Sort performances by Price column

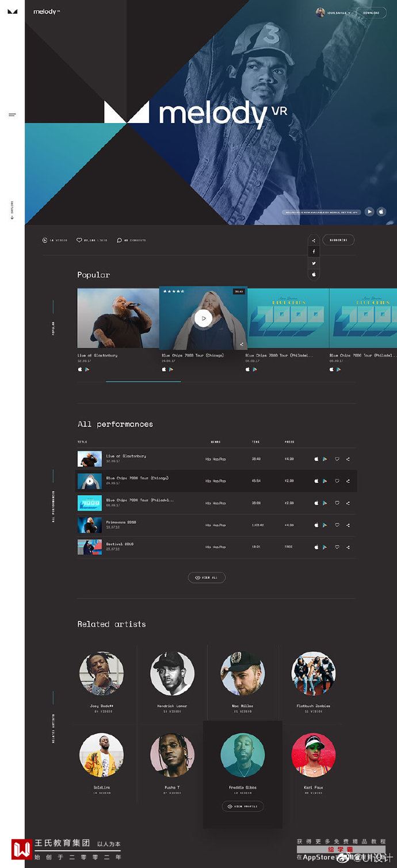pyautogui.click(x=289, y=442)
